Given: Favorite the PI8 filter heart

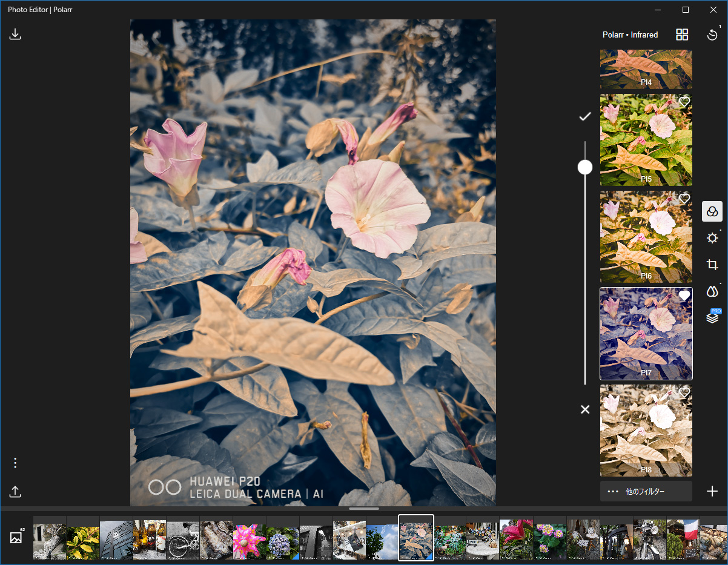Looking at the screenshot, I should tap(684, 392).
